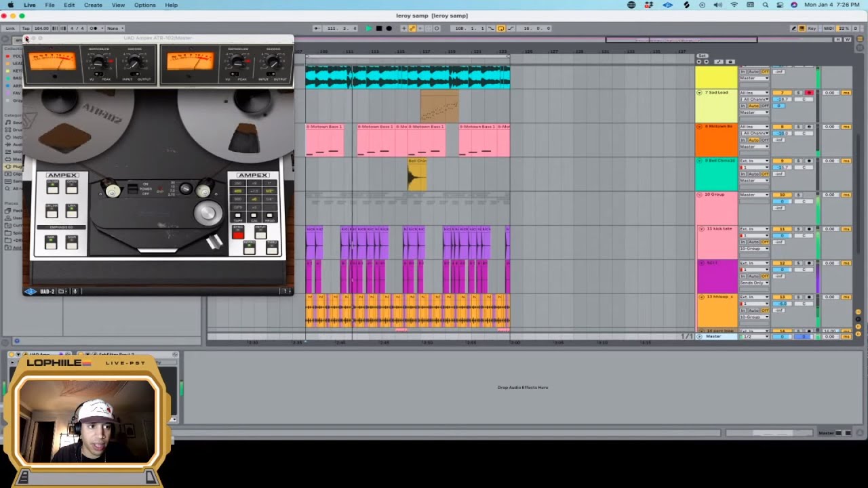Toggle the Key map mode button
The image size is (868, 488).
(x=812, y=28)
